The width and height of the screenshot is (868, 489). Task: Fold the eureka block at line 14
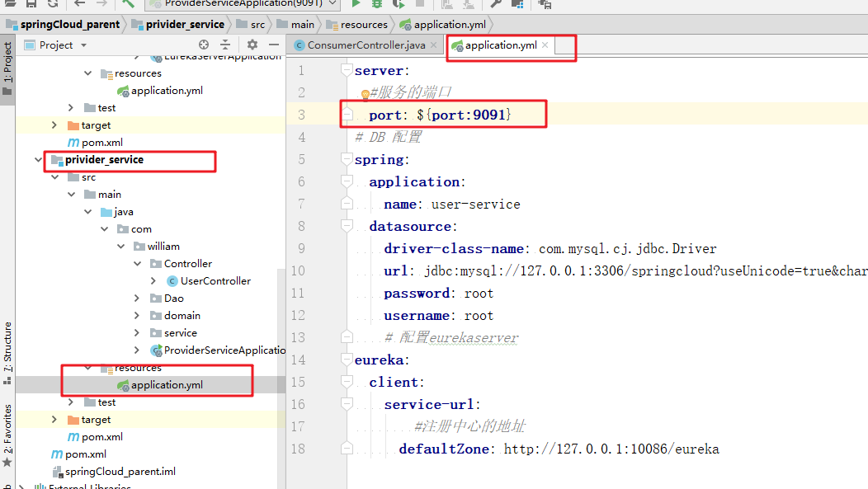pyautogui.click(x=347, y=360)
